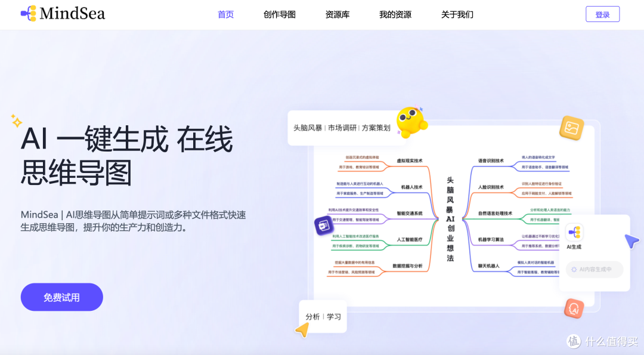
Task: Click the 智能交通系统 node
Action: (410, 213)
